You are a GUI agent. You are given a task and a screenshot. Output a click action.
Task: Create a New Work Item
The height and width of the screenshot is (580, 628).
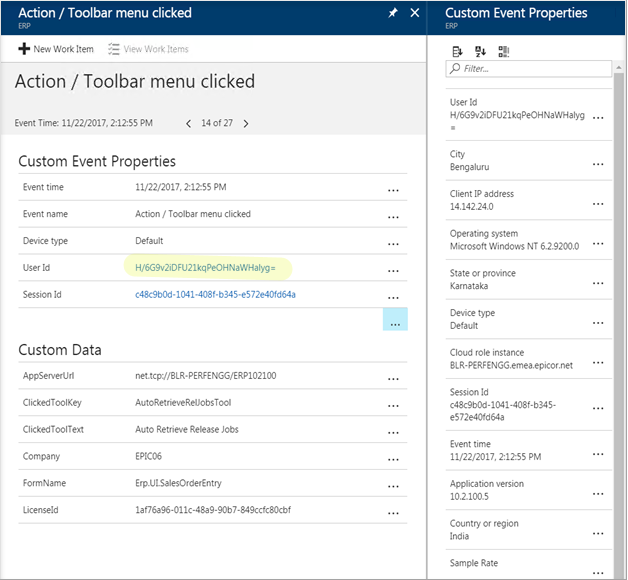pos(56,49)
